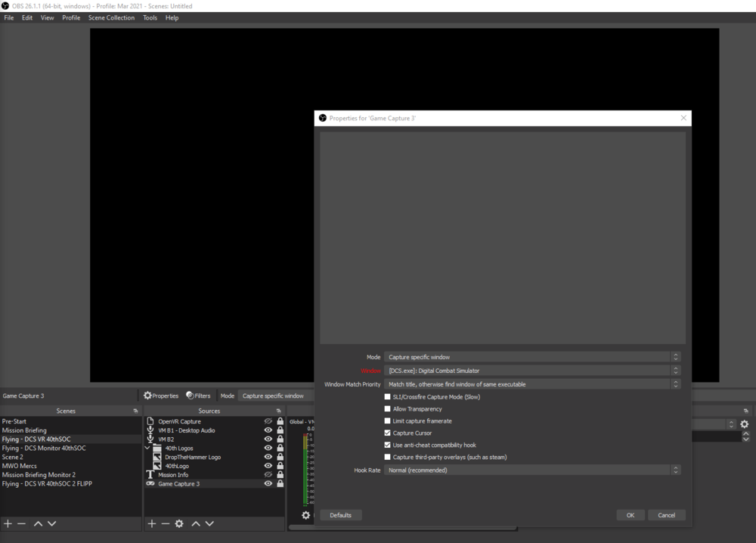
Task: Open Filters for Game Capture 3
Action: [x=198, y=396]
